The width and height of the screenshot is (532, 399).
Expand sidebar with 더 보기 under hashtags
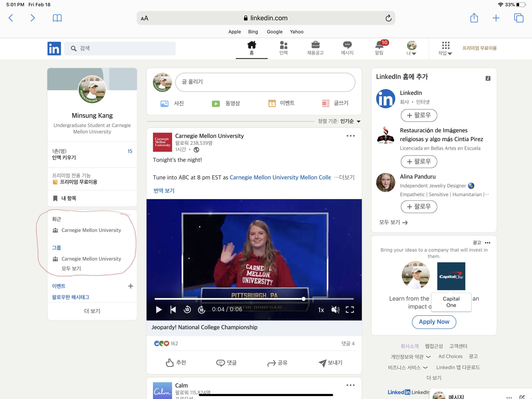pyautogui.click(x=92, y=311)
